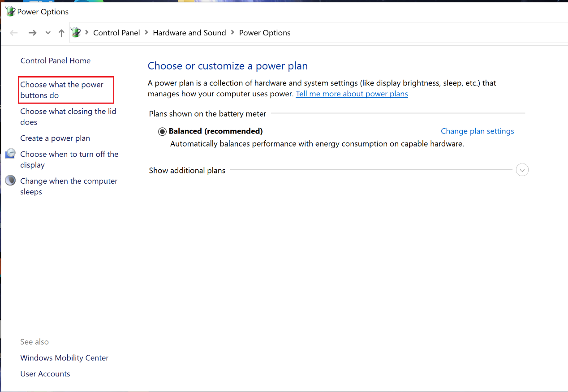Navigate to Control Panel breadcrumb
This screenshot has width=568, height=392.
[x=116, y=33]
